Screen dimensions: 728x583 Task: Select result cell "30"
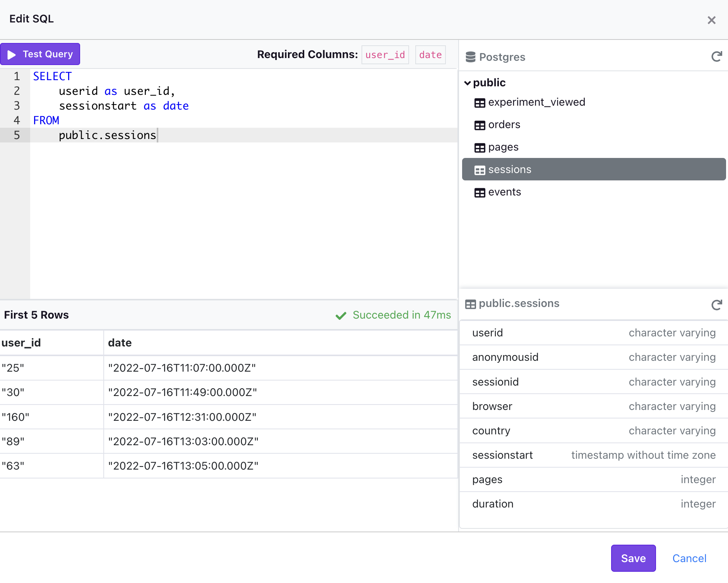coord(51,393)
